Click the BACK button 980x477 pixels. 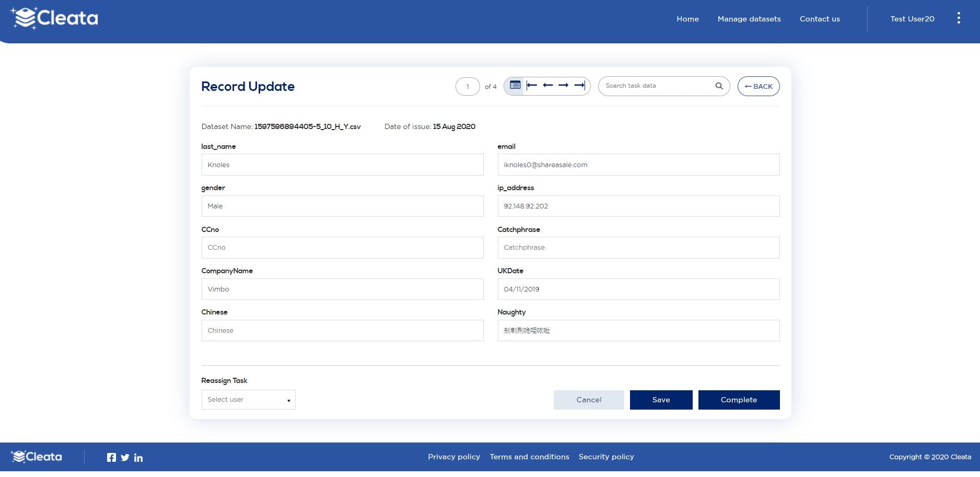[759, 86]
